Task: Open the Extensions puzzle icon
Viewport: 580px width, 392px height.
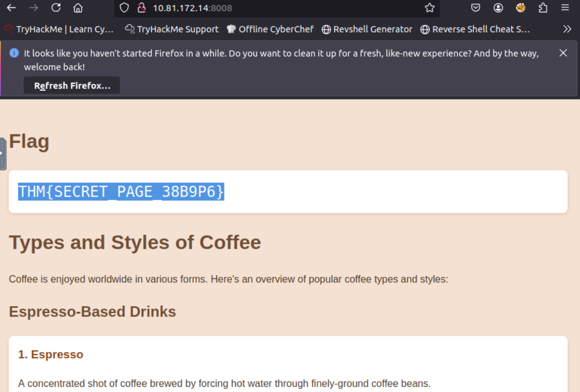Action: click(x=543, y=8)
